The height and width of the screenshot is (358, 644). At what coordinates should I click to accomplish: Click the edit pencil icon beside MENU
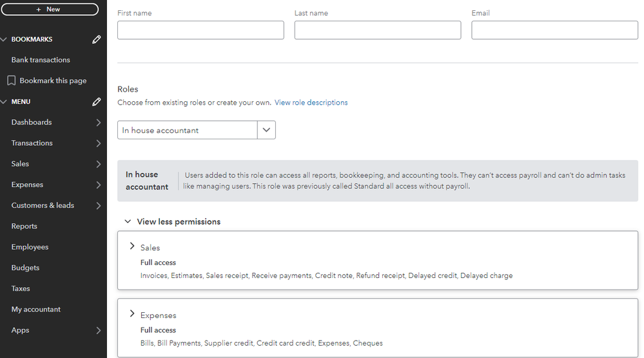pyautogui.click(x=97, y=102)
